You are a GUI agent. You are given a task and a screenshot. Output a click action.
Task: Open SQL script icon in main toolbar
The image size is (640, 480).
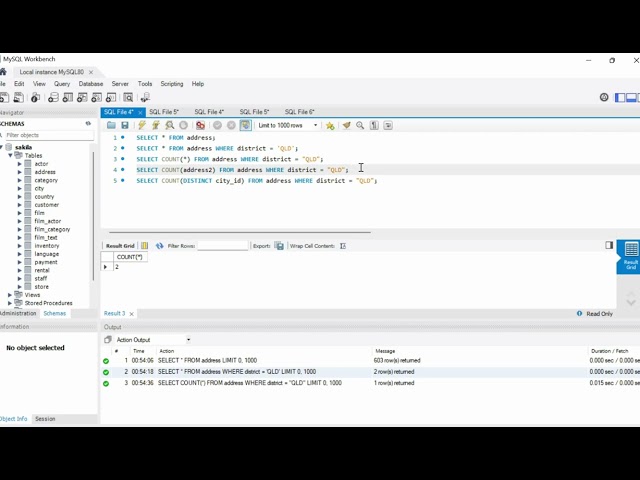point(18,98)
